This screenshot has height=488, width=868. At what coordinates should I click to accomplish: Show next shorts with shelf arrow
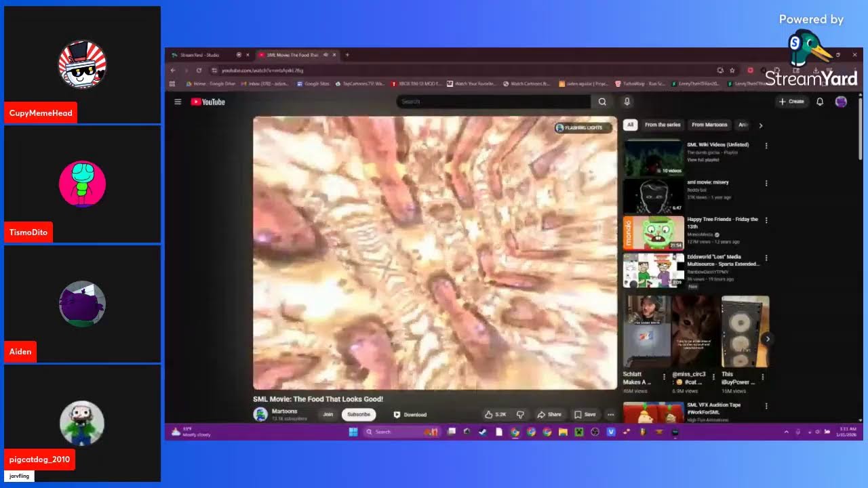[x=767, y=338]
